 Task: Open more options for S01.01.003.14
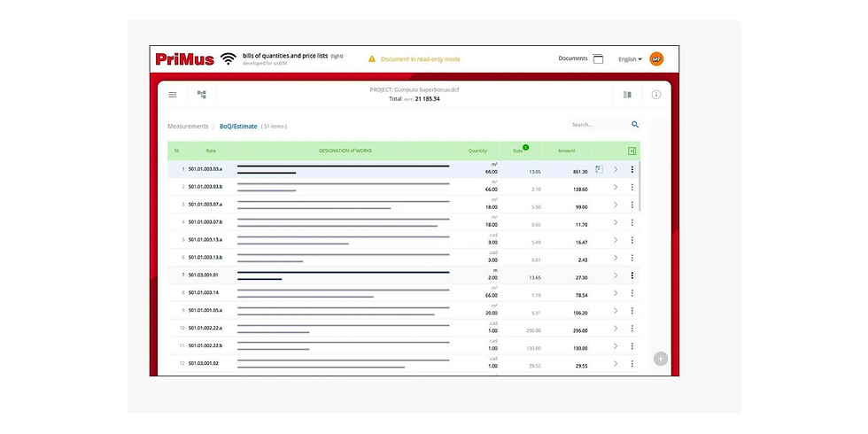click(632, 293)
